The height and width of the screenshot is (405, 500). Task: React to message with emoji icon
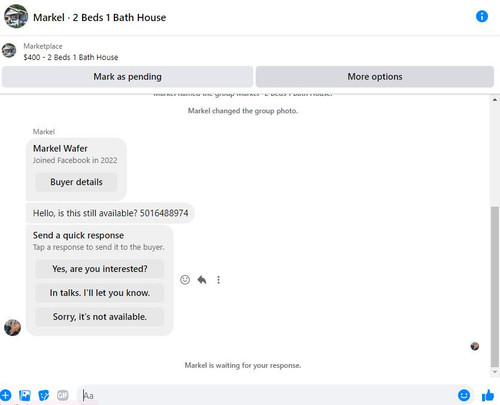(185, 280)
